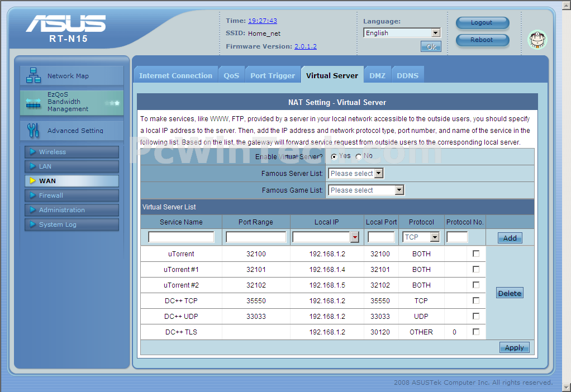Image resolution: width=571 pixels, height=392 pixels.
Task: Check the DC++ TLS row checkbox
Action: click(x=476, y=332)
